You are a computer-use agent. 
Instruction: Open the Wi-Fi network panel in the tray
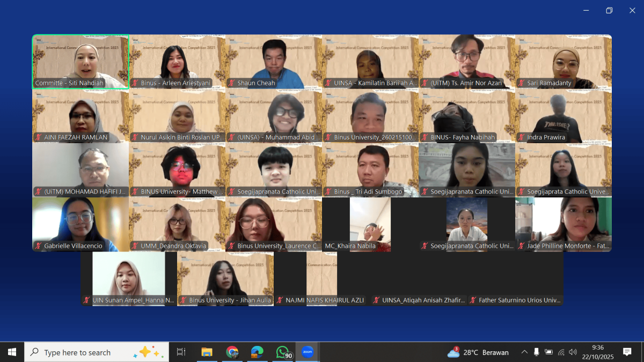pyautogui.click(x=561, y=352)
